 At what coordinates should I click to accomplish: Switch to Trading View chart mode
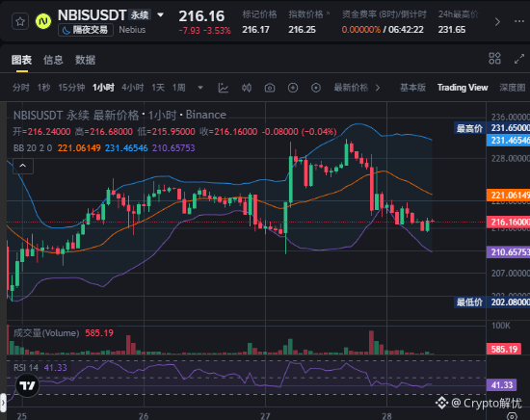pos(463,88)
